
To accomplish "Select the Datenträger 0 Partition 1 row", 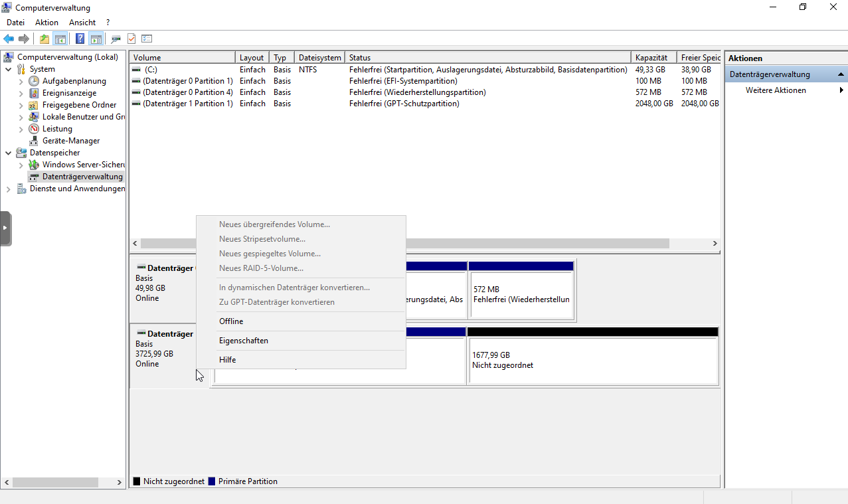I will (x=425, y=81).
